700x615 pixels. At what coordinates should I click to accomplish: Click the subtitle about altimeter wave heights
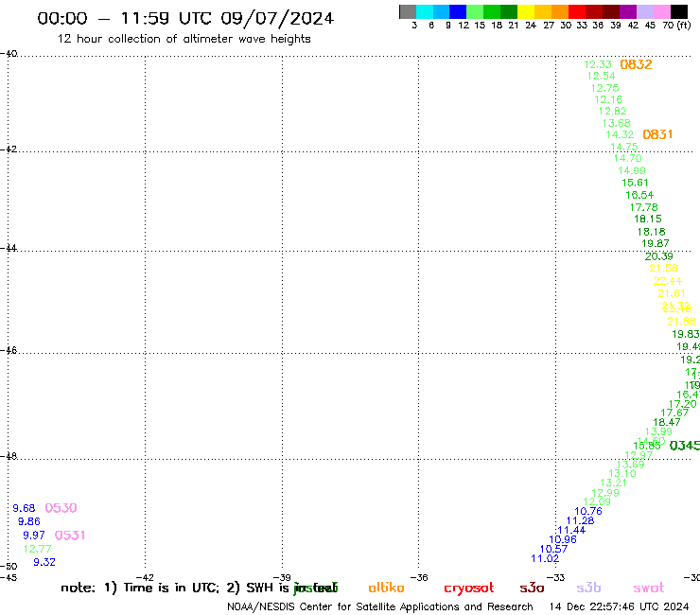[x=184, y=39]
